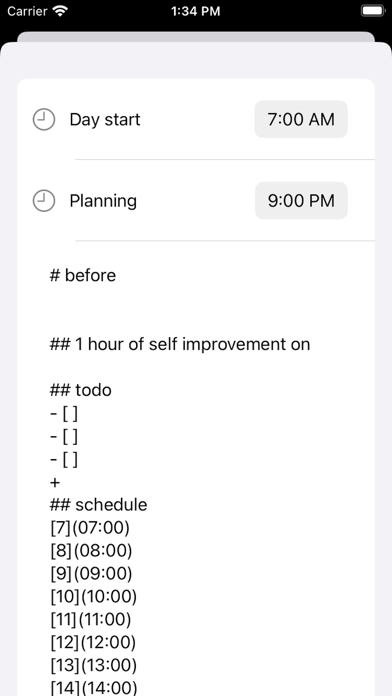This screenshot has height=696, width=392.
Task: Click the [7](07:00) schedule entry
Action: (x=90, y=528)
